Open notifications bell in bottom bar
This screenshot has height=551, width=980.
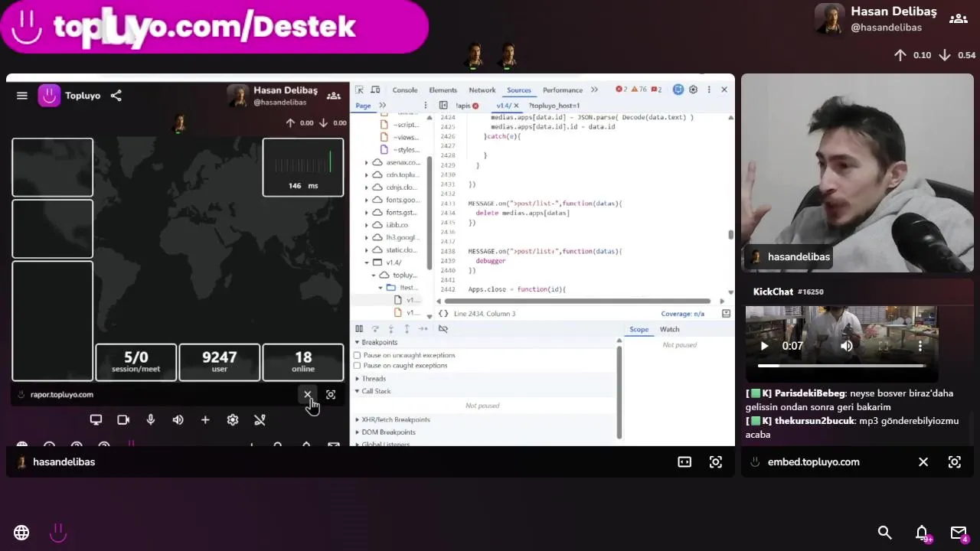click(x=923, y=533)
